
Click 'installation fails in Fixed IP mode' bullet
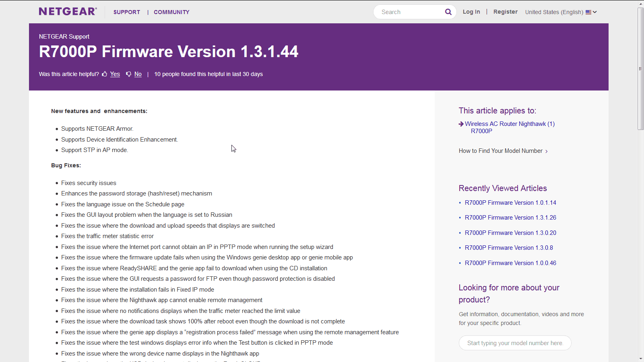(x=138, y=290)
